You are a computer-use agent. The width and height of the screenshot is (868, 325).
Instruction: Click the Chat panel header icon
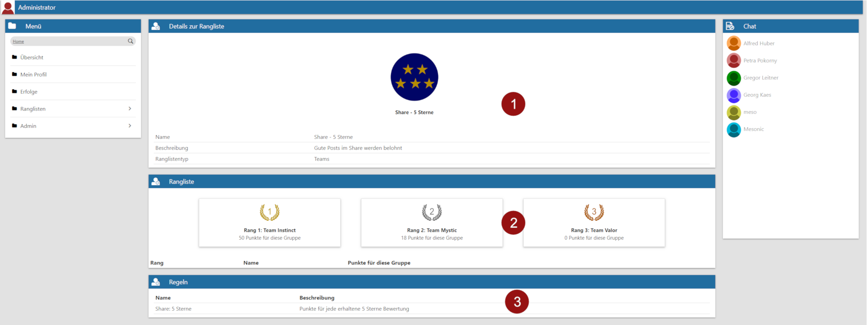pyautogui.click(x=730, y=26)
